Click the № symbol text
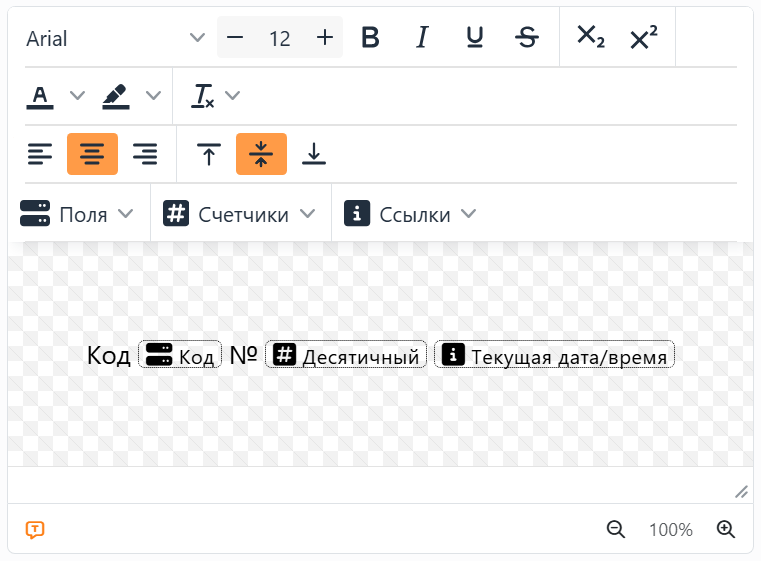The width and height of the screenshot is (761, 561). 243,355
